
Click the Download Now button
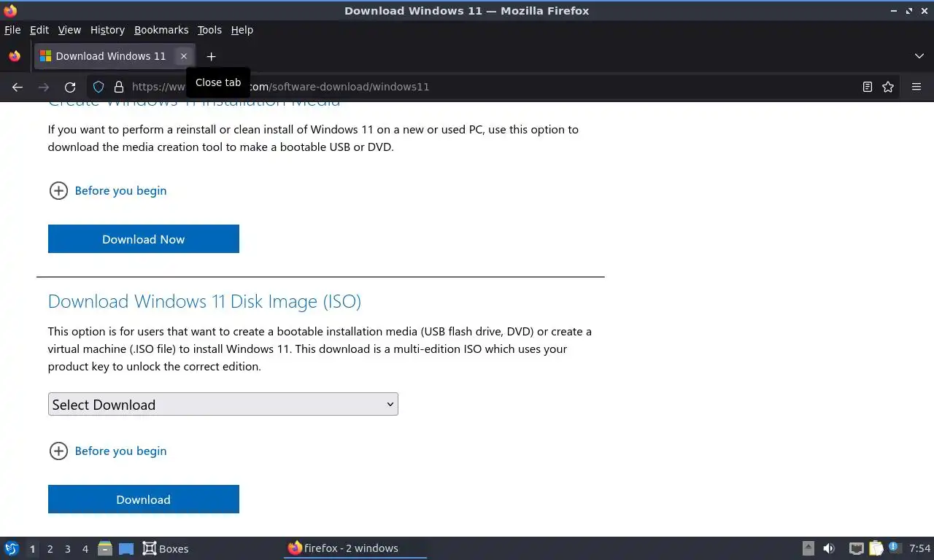[x=144, y=239]
